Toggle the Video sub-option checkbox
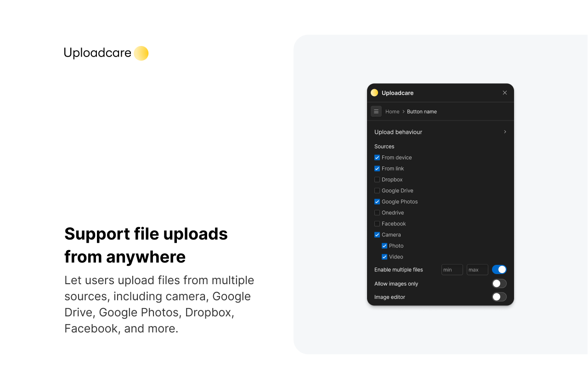588x389 pixels. tap(384, 257)
